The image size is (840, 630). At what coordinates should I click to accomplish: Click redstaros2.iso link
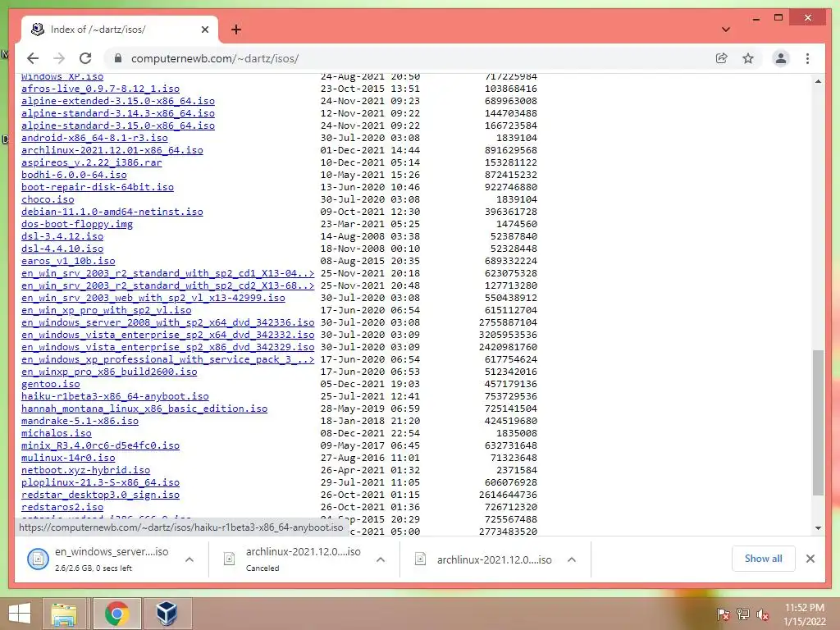62,508
